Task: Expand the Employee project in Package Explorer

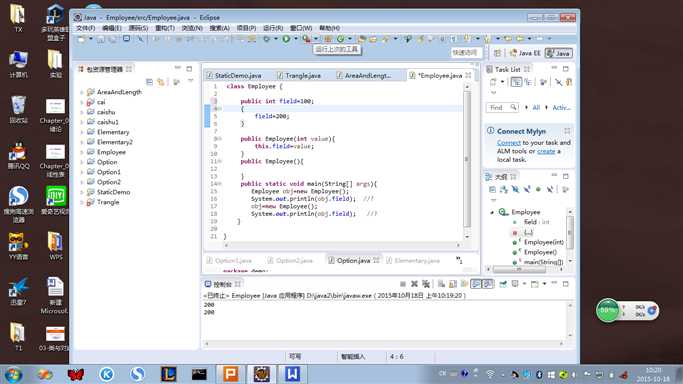Action: point(82,152)
